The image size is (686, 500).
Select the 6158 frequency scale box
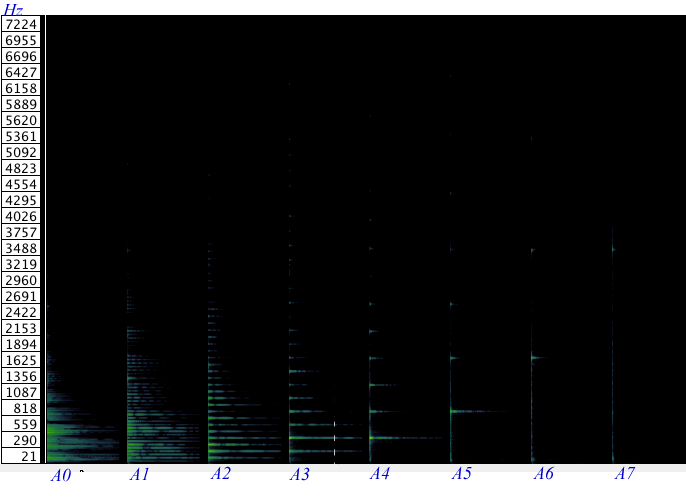[21, 88]
